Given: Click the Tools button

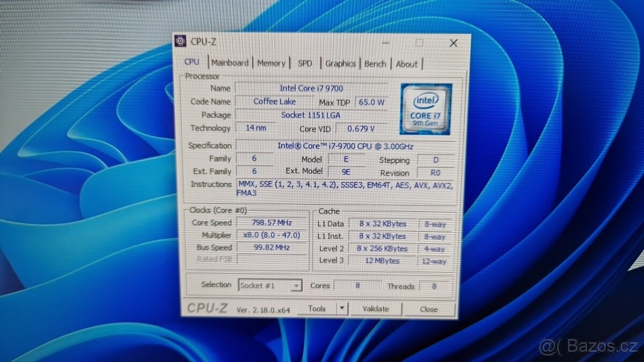Looking at the screenshot, I should point(317,308).
